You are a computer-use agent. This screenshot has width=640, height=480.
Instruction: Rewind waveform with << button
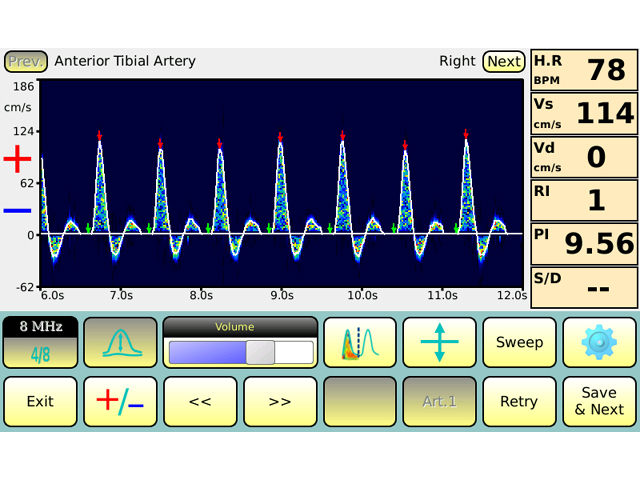click(200, 402)
